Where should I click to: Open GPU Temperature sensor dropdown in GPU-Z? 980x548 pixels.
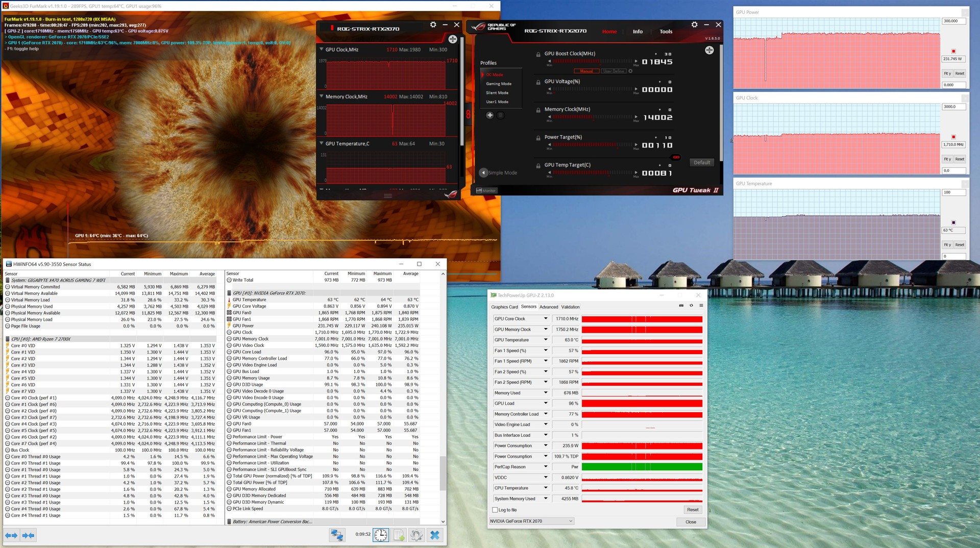(546, 340)
